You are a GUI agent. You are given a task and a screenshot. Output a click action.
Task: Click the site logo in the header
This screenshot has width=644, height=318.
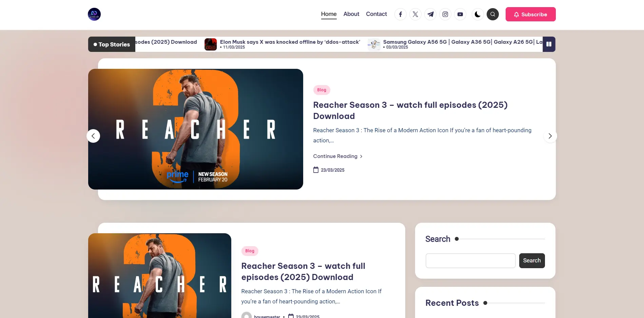click(x=94, y=14)
